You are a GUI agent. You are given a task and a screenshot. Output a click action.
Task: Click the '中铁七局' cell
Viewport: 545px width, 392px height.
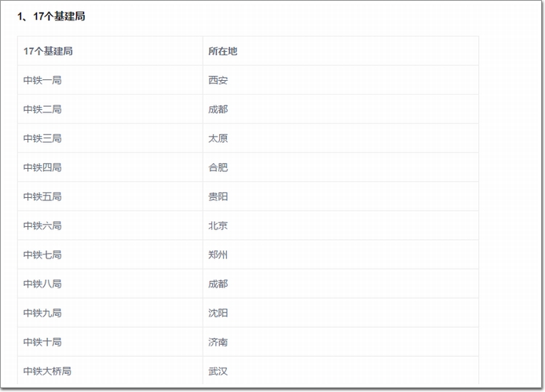[x=110, y=255]
